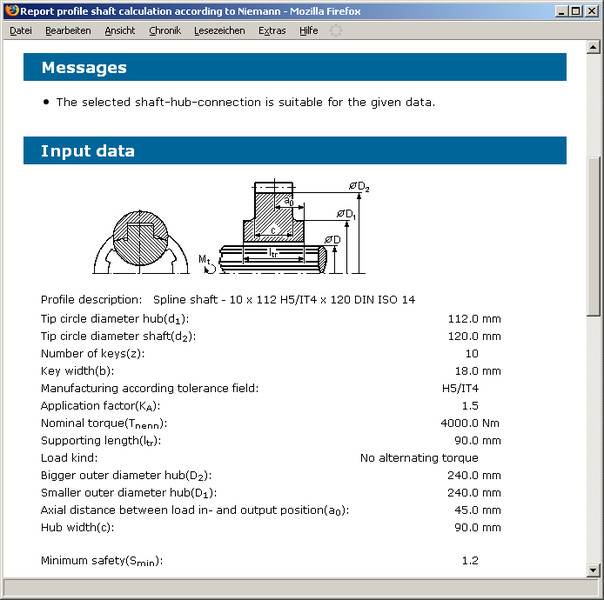Click the Firefox logo in the title bar
Viewport: 604px width, 600px height.
tap(11, 10)
